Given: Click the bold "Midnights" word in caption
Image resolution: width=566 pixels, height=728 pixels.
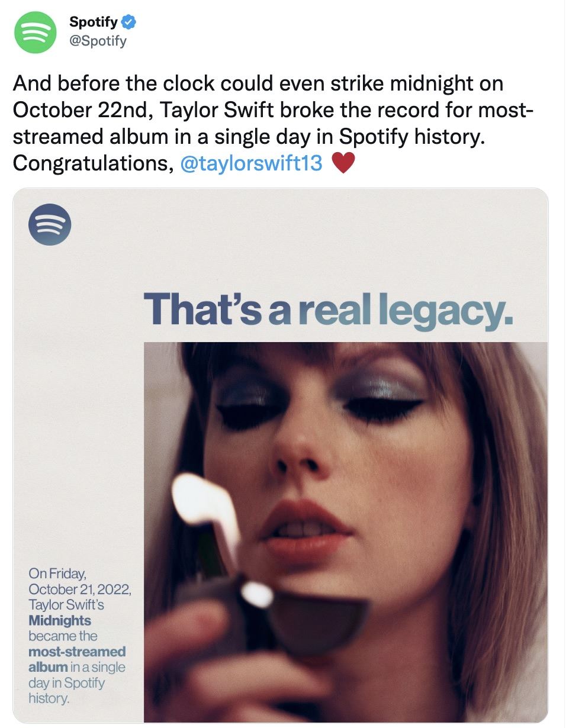Looking at the screenshot, I should [x=60, y=620].
